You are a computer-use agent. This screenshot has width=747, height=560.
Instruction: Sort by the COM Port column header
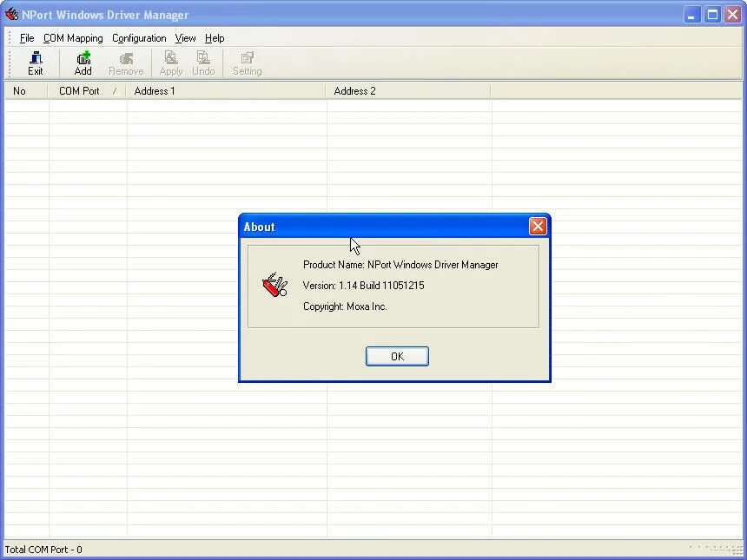click(87, 91)
